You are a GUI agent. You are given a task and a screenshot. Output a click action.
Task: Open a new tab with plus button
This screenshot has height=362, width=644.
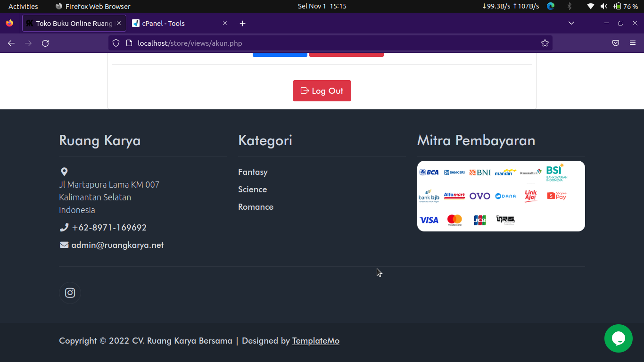point(242,24)
